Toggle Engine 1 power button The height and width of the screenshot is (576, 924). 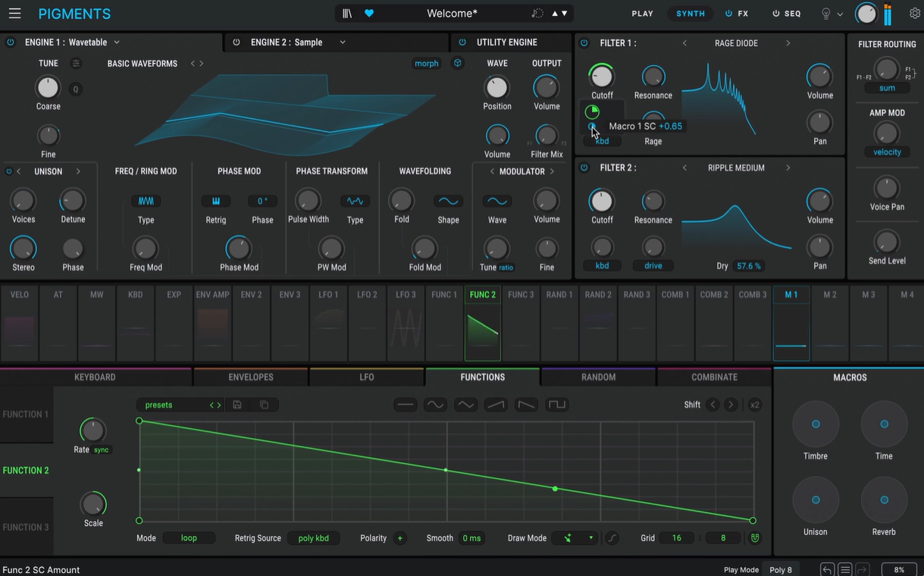[11, 42]
